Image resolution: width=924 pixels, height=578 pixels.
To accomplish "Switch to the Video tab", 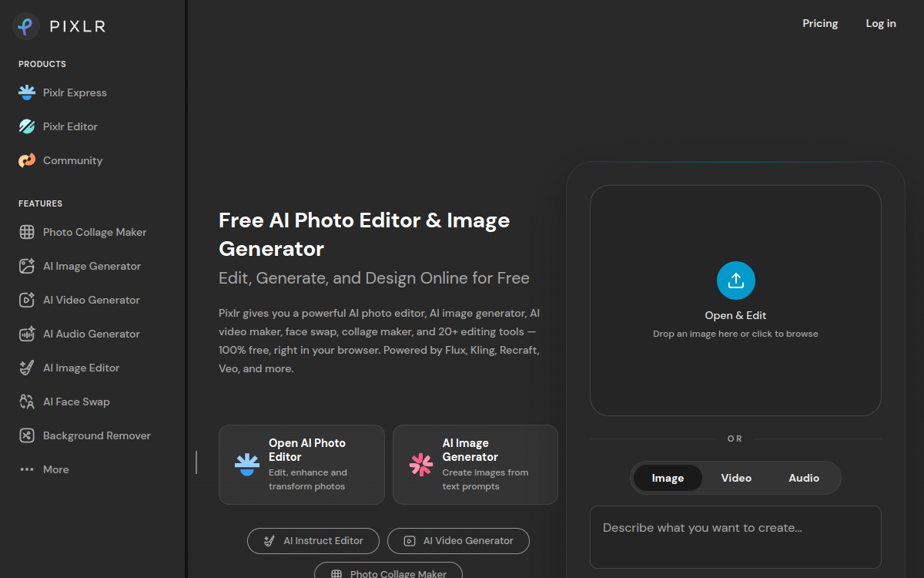I will pyautogui.click(x=736, y=478).
